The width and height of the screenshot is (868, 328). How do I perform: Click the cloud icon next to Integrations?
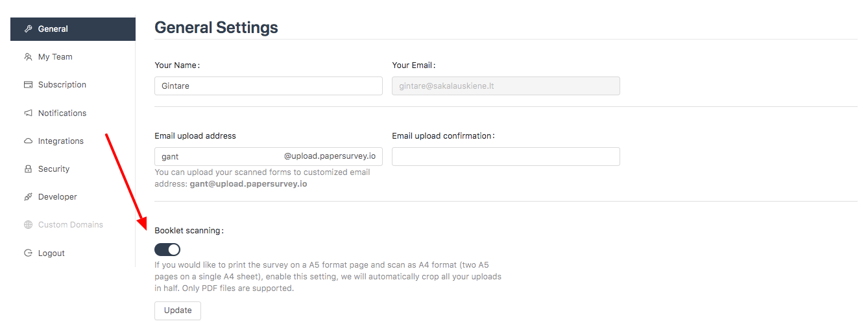(28, 141)
